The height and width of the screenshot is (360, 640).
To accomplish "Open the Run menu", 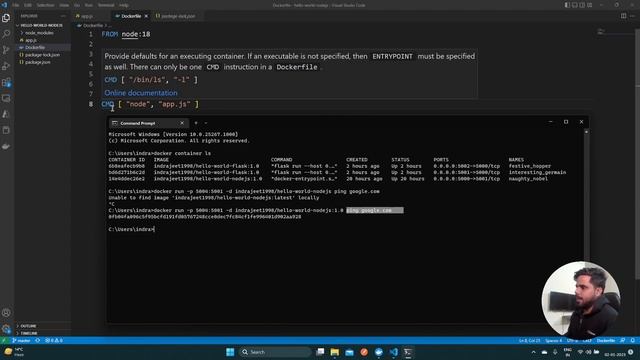I will (x=89, y=5).
